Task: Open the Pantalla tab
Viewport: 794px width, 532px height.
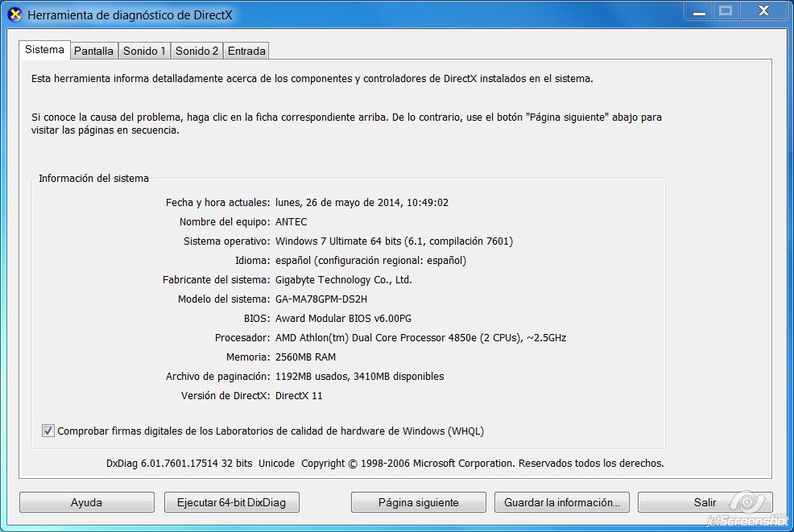Action: (x=93, y=51)
